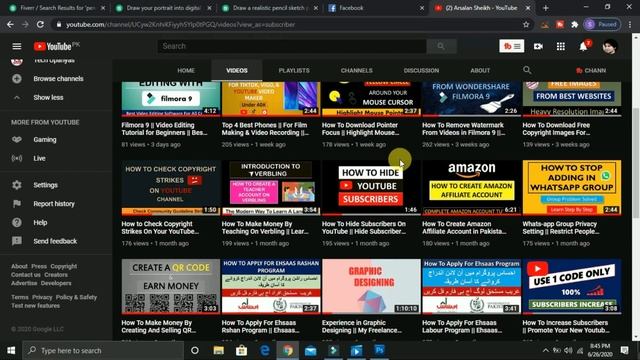Viewport: 640px width, 360px height.
Task: Open the create video camera icon
Action: point(538,47)
